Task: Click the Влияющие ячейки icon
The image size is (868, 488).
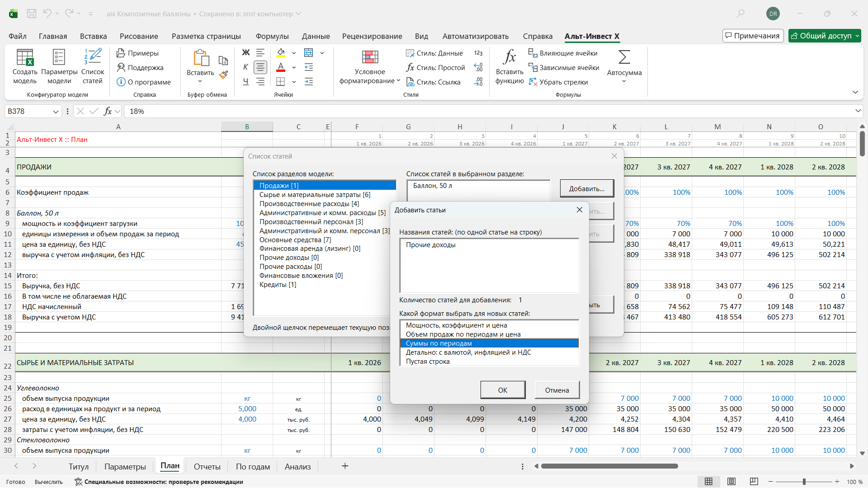Action: tap(533, 53)
